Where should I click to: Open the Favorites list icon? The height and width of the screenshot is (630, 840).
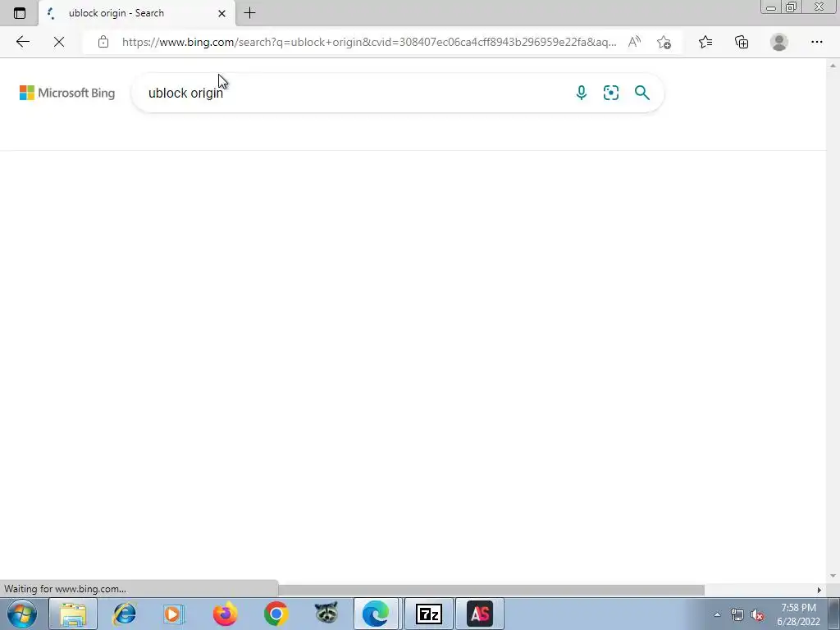705,42
